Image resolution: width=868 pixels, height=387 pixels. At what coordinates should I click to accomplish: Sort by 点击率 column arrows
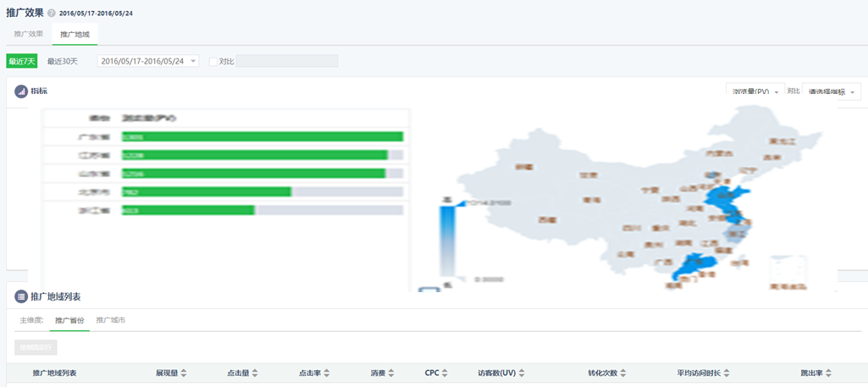[x=327, y=373]
